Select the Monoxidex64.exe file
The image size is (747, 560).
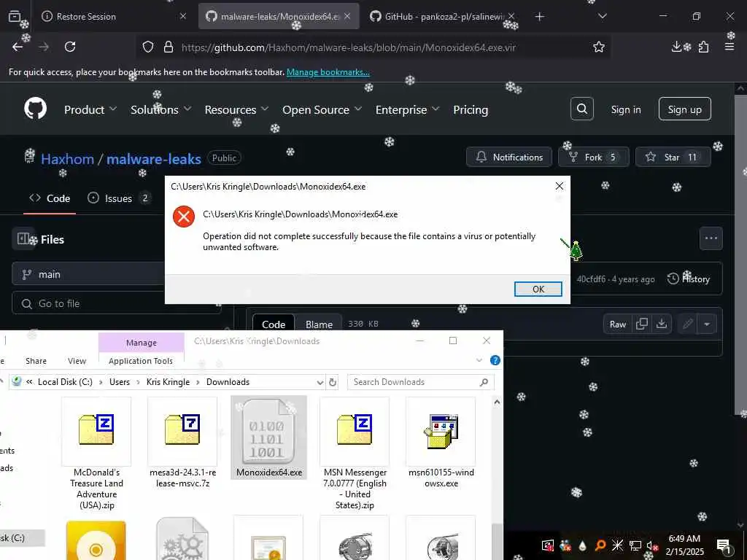click(268, 437)
